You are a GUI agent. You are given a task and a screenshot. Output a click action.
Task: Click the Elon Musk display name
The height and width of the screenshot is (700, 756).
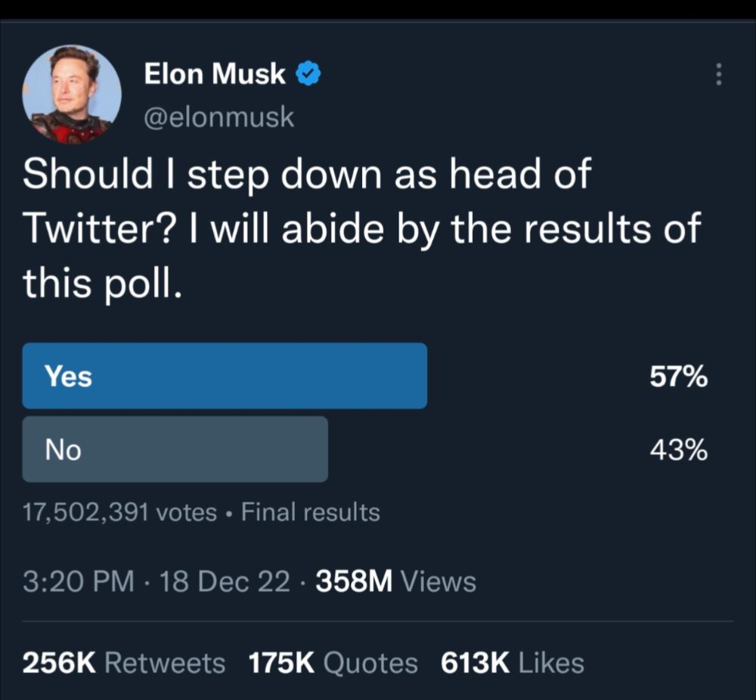(215, 74)
